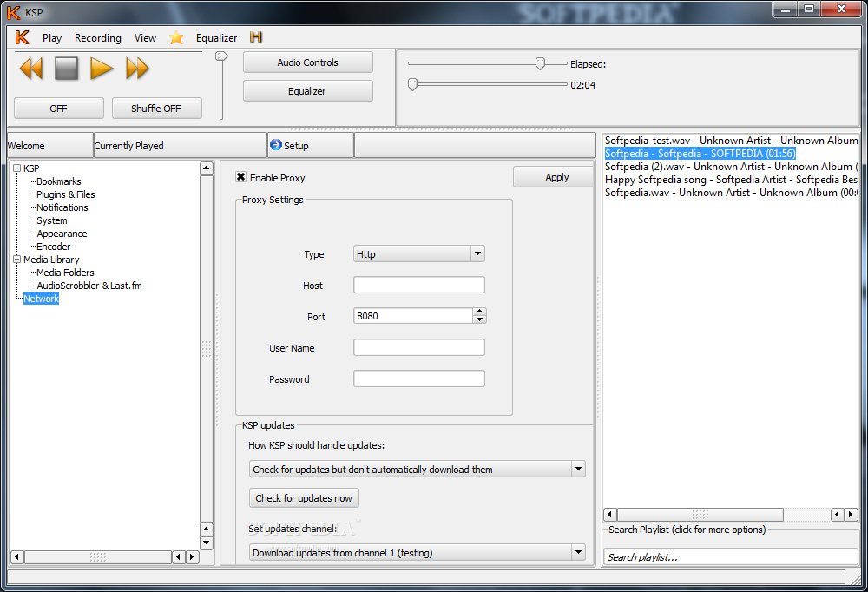Screen dimensions: 868x592
Task: Collapse the KSP tree node
Action: [x=17, y=168]
